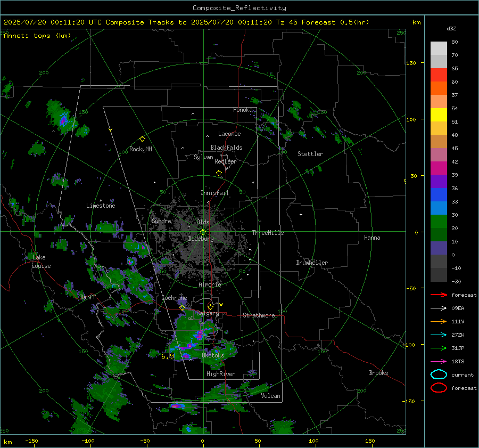Click the purple swatch above 36 label
The height and width of the screenshot is (448, 479).
pyautogui.click(x=439, y=181)
